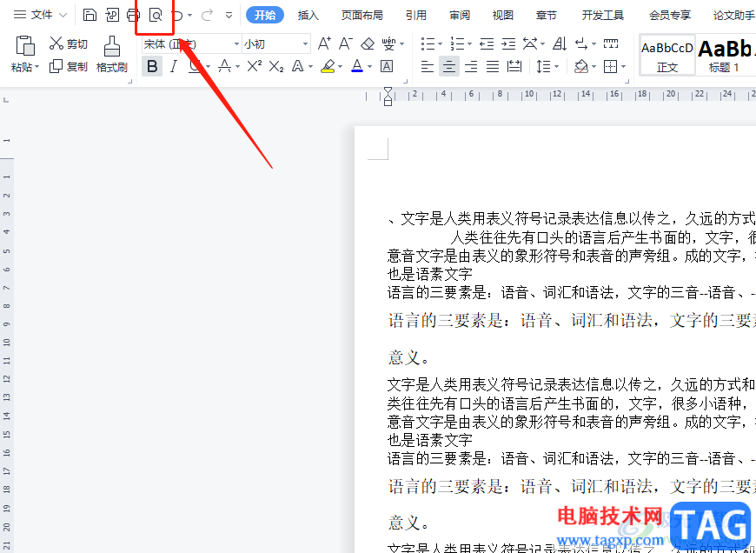Open highlight color dropdown arrow
This screenshot has height=553, width=756.
tap(340, 67)
